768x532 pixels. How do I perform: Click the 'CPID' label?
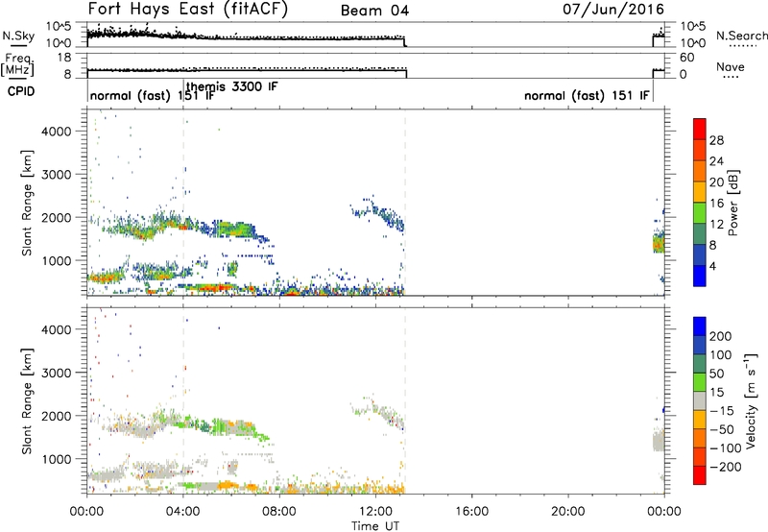click(21, 91)
